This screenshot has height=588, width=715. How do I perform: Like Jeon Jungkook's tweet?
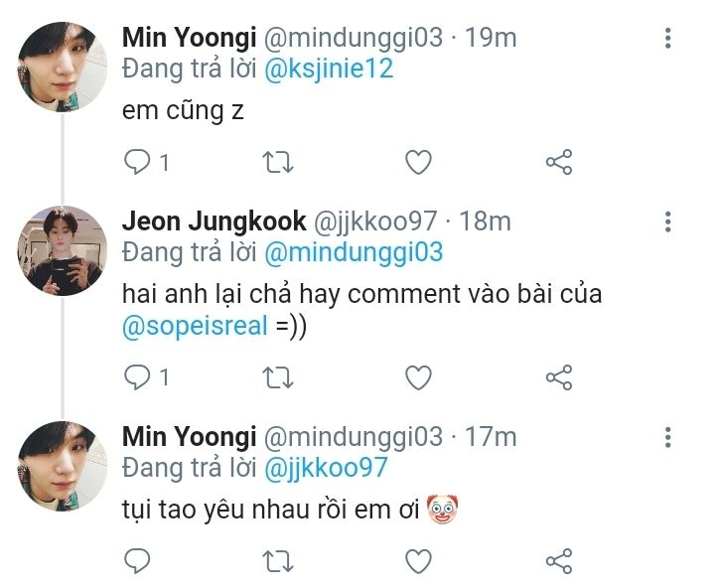(x=419, y=377)
